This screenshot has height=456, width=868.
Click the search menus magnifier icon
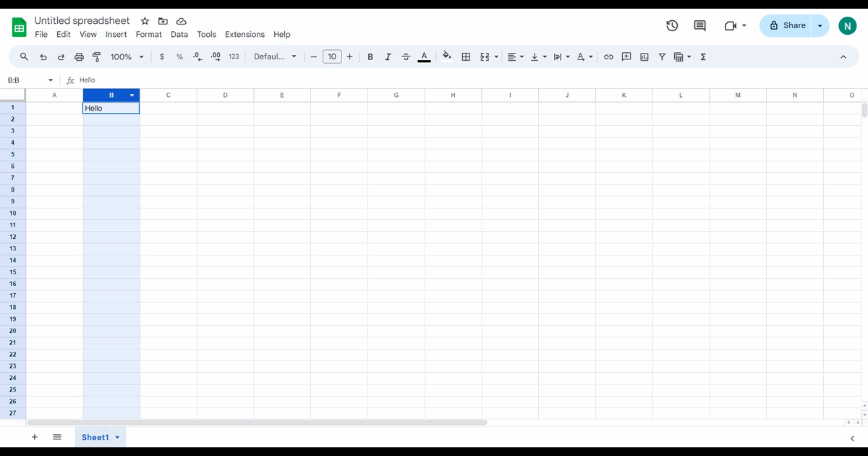click(x=24, y=56)
